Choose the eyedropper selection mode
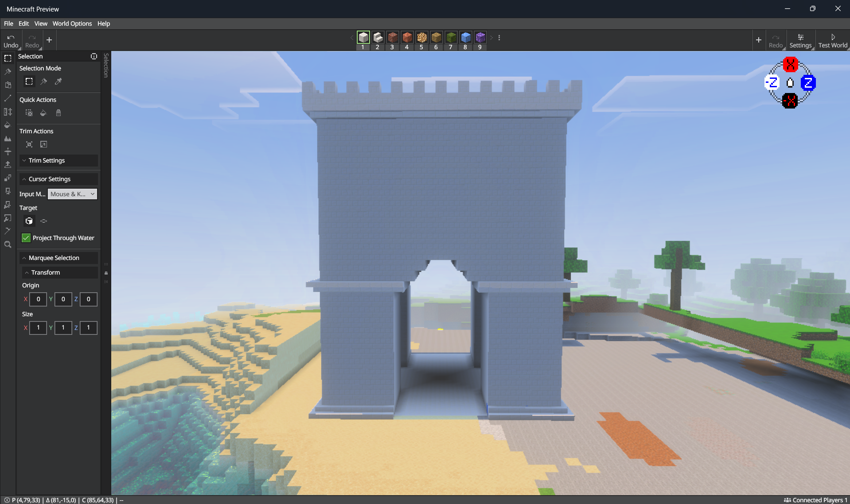Image resolution: width=850 pixels, height=504 pixels. (x=58, y=81)
